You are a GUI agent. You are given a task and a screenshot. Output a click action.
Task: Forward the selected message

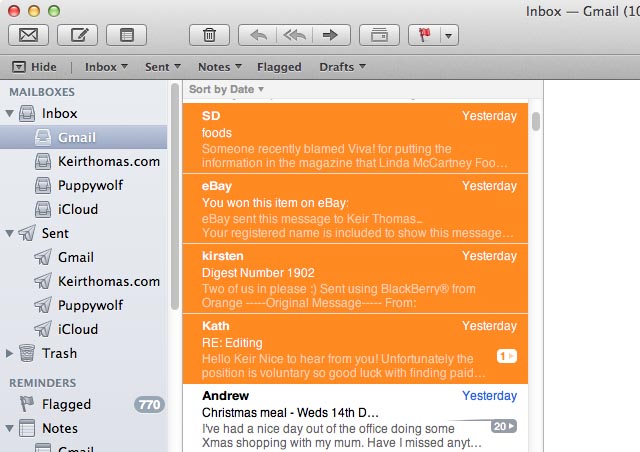pyautogui.click(x=328, y=35)
